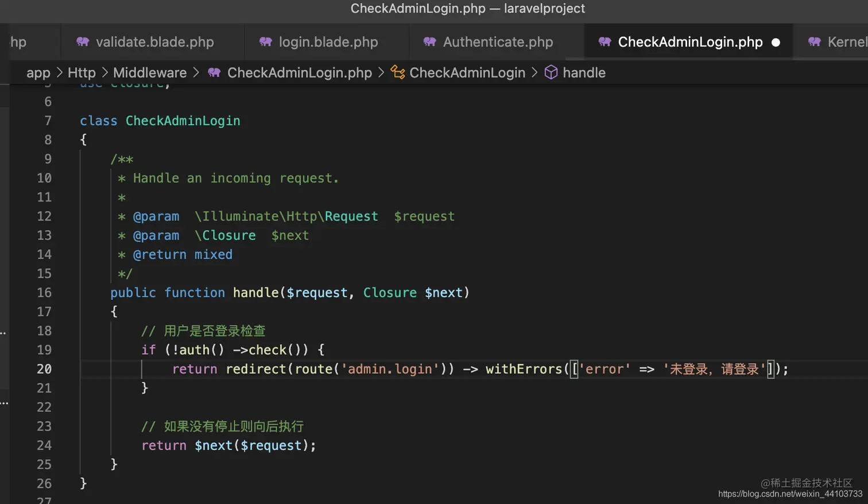Click line number 24 in the gutter

(x=44, y=445)
